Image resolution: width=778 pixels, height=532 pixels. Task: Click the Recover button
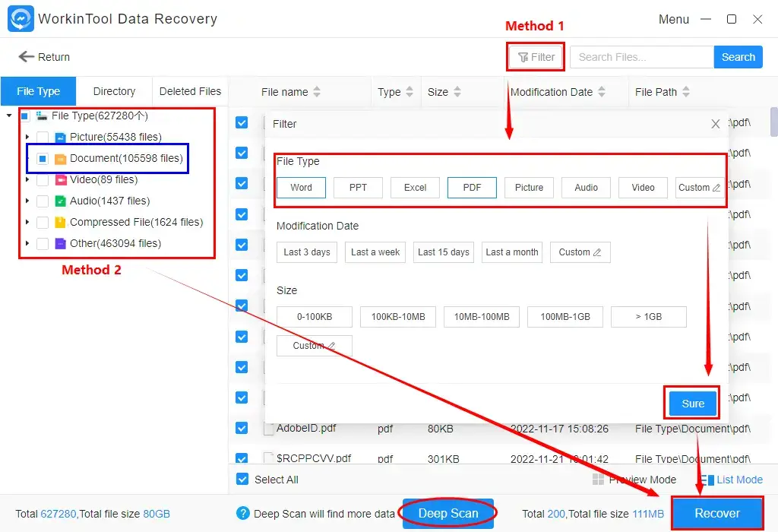[717, 513]
